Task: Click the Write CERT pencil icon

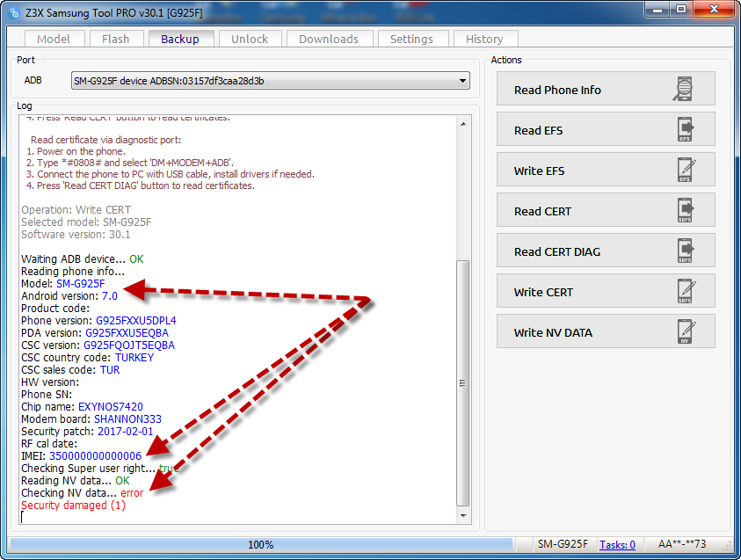Action: (x=686, y=291)
